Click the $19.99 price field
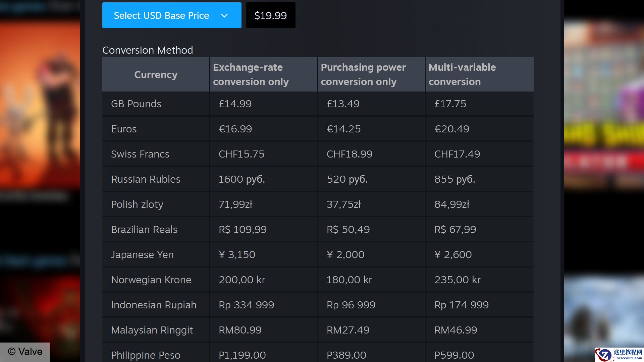Image resolution: width=644 pixels, height=362 pixels. coord(270,15)
